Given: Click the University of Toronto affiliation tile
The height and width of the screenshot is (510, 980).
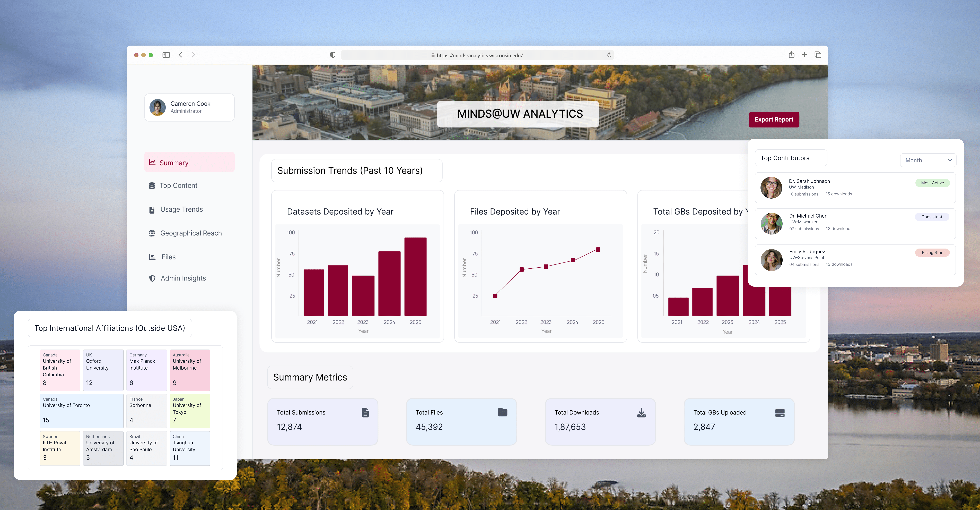Looking at the screenshot, I should (81, 411).
